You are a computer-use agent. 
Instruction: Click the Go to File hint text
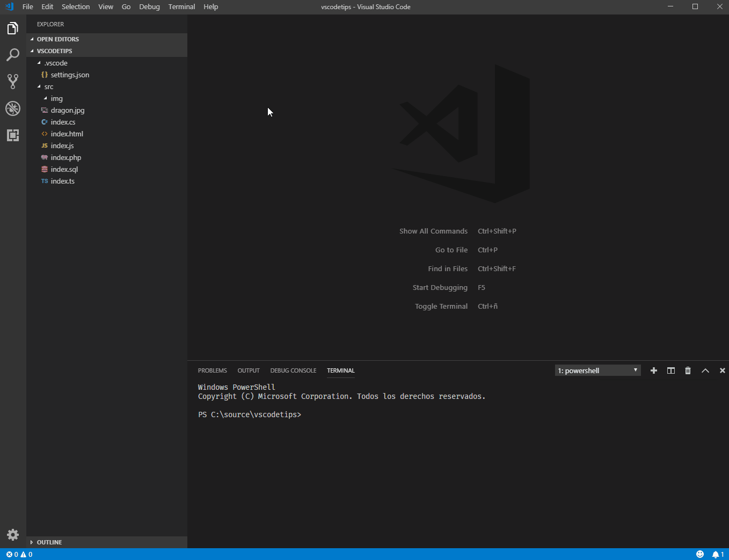click(451, 250)
